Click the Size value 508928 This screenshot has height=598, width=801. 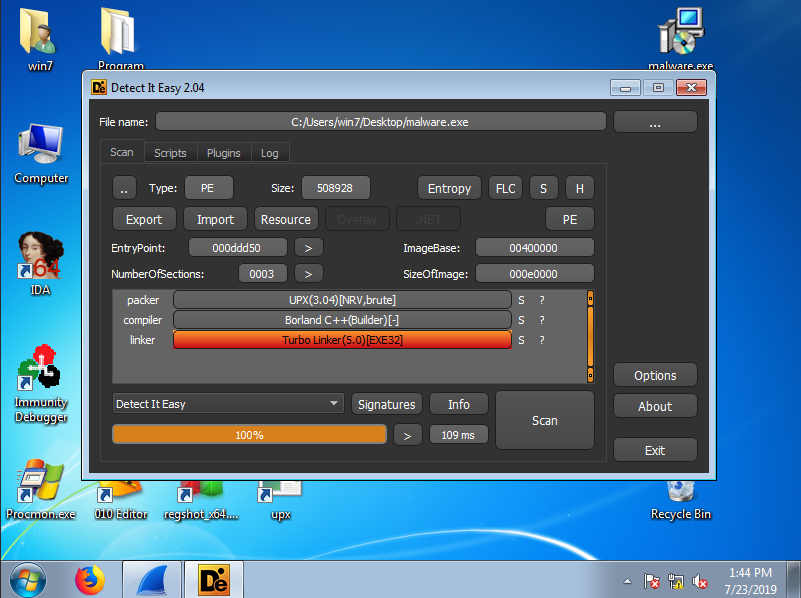tap(335, 188)
